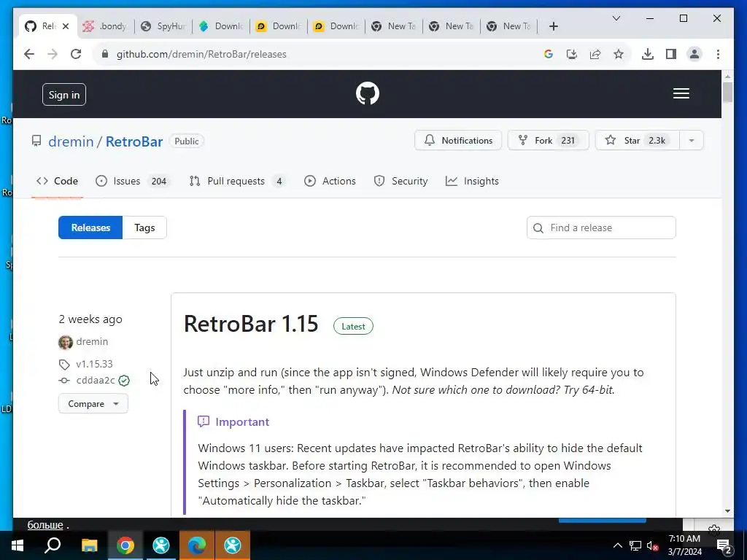Screen dimensions: 747x560
Task: Expand the star lists dropdown arrow
Action: pos(692,141)
